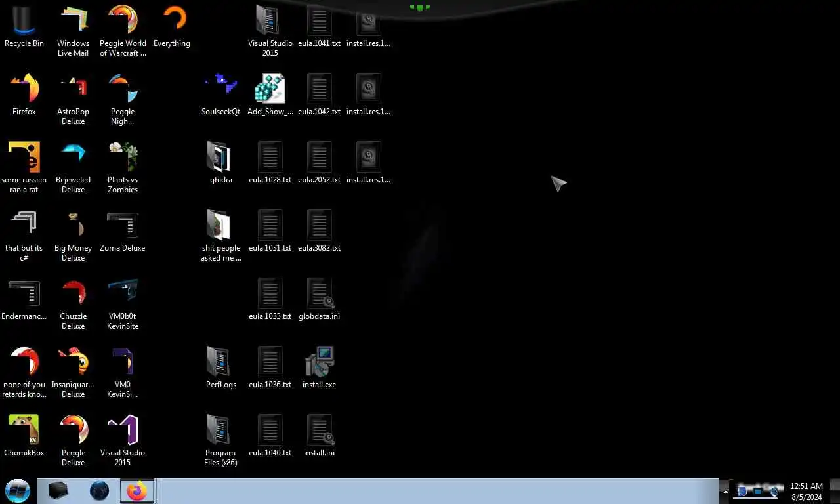Open the globe icon on taskbar
Screen dimensions: 840x504
click(x=99, y=491)
